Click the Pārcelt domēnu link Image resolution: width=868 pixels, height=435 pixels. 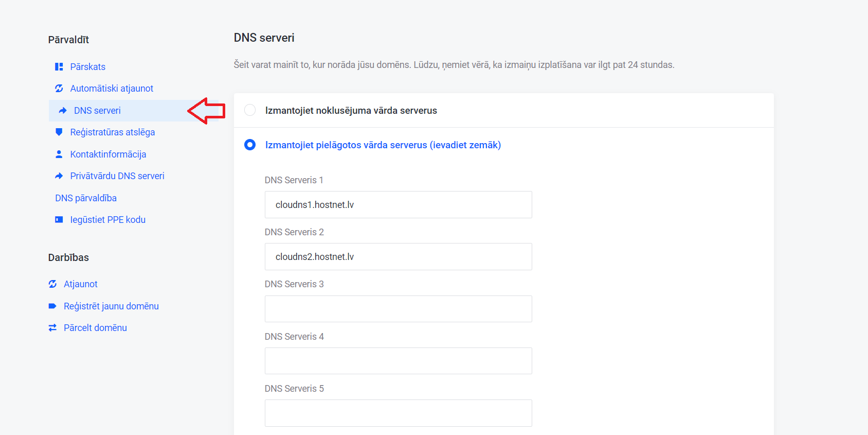tap(95, 328)
